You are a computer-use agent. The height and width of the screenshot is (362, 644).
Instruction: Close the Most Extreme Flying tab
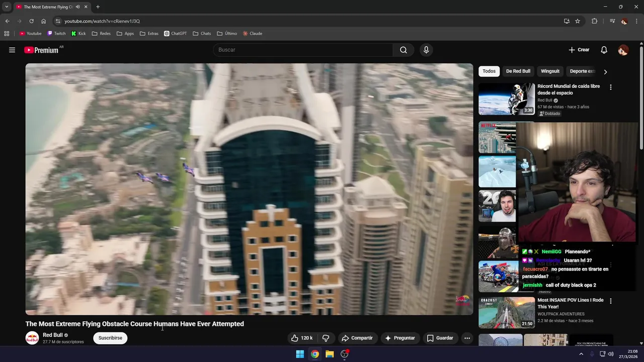(x=86, y=7)
